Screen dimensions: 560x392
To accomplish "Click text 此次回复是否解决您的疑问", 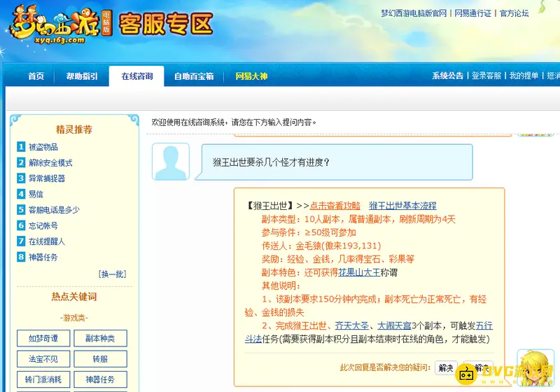I will pos(384,367).
